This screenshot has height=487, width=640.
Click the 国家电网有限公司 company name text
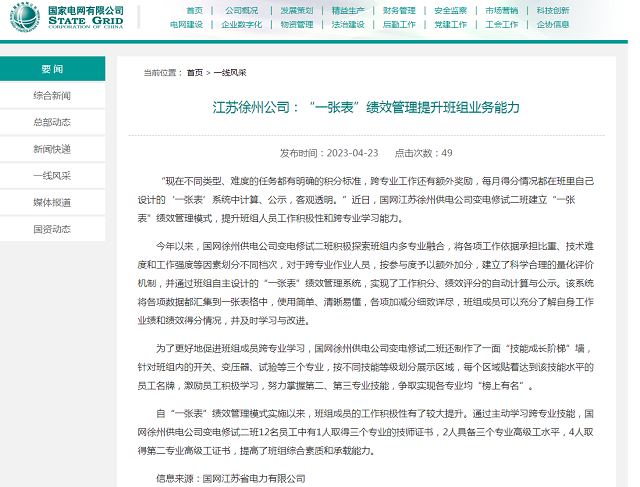pos(86,11)
